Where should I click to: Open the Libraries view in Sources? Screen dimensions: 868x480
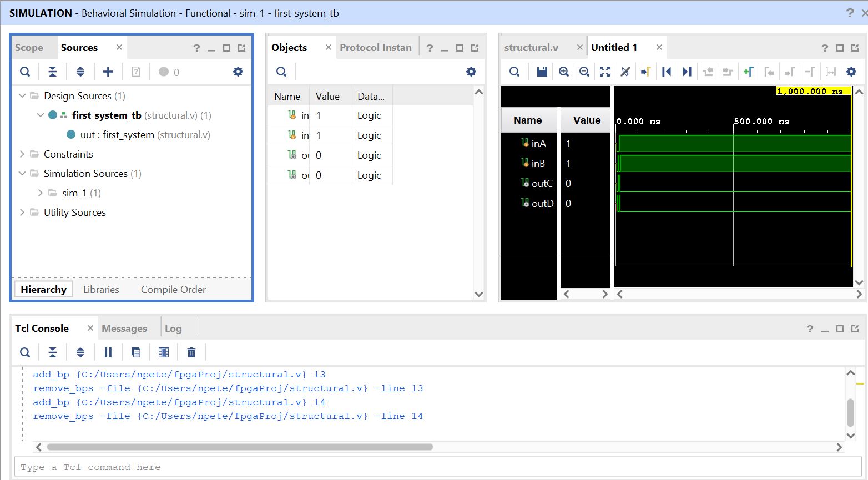(x=101, y=290)
